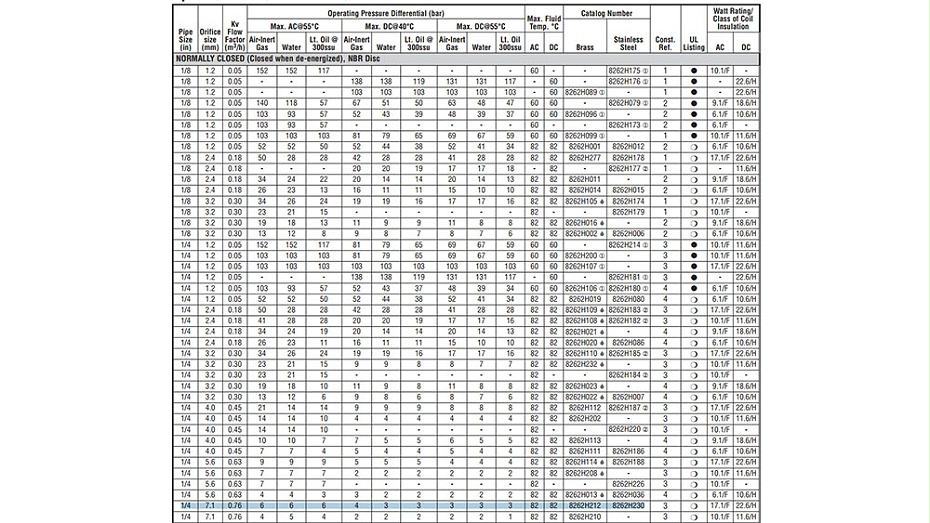
Task: Select the NORMALLY CLOSED NBR Disc section row
Action: [262, 60]
